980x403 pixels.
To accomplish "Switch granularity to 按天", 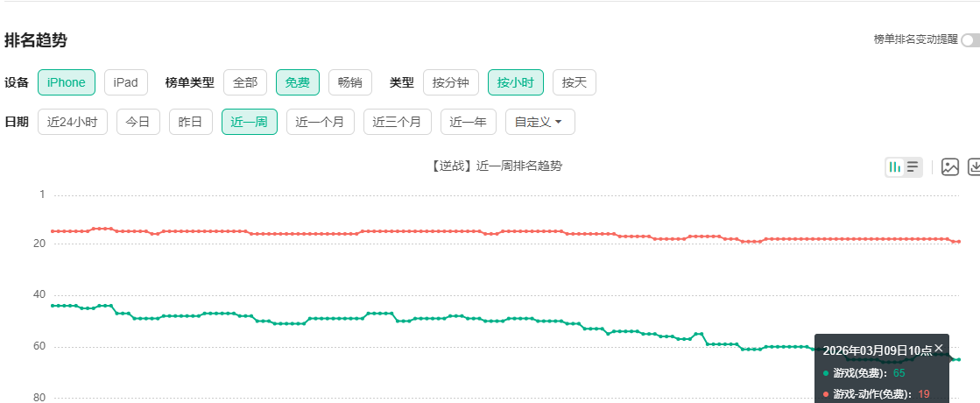I will (575, 82).
